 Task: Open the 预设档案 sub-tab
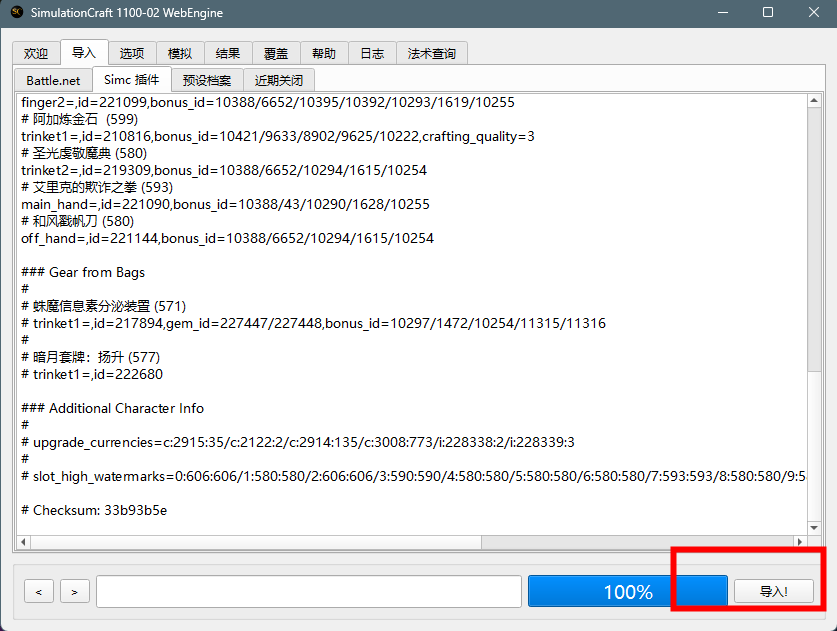click(x=207, y=81)
